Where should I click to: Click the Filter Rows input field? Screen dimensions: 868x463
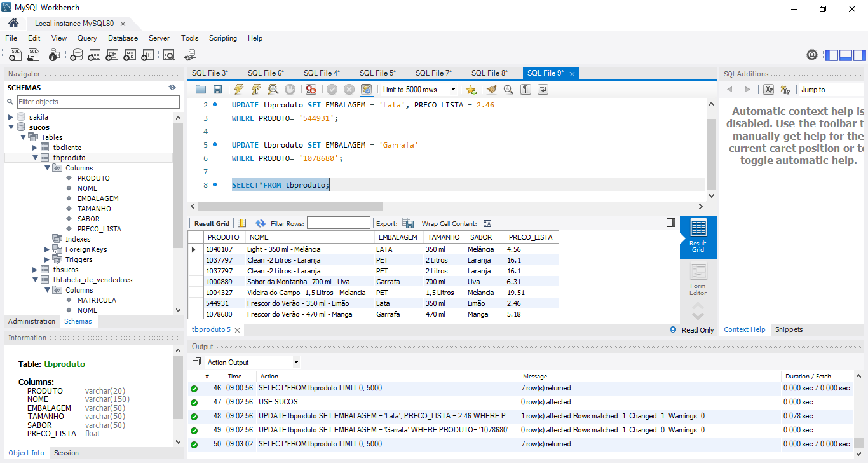click(338, 223)
